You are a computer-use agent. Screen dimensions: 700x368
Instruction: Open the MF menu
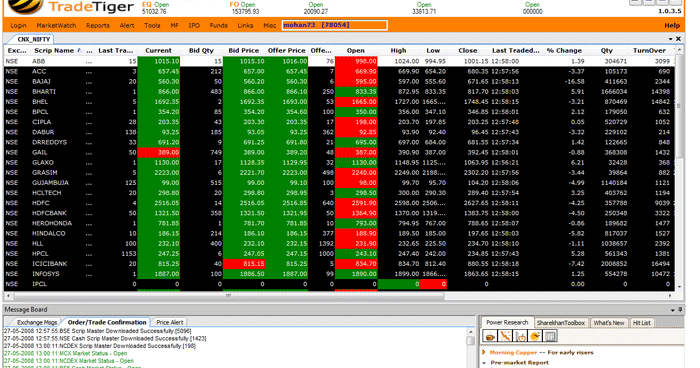(x=175, y=25)
